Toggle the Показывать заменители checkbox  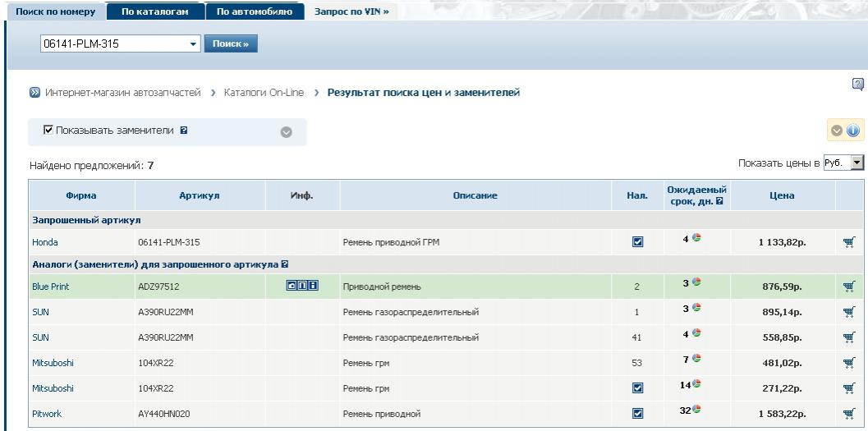(x=48, y=130)
